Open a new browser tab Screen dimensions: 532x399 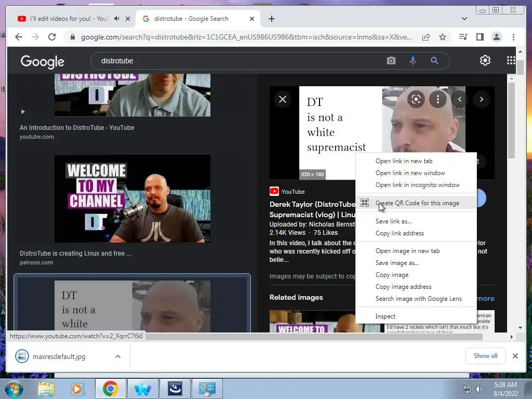click(x=271, y=19)
